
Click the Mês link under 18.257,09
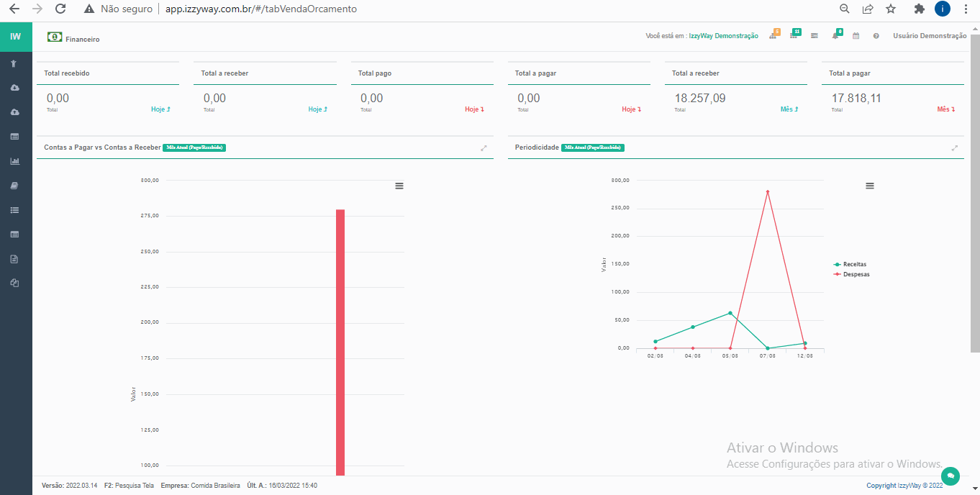pos(789,109)
